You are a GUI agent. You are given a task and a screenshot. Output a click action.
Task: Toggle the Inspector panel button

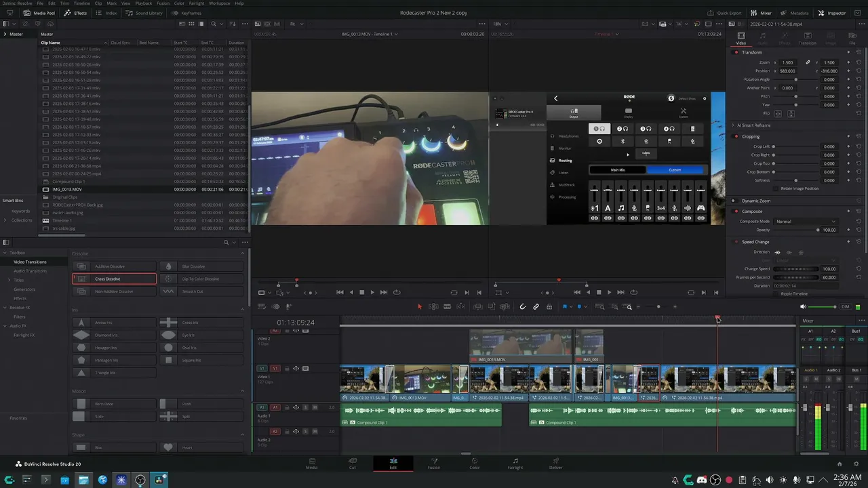tap(832, 13)
